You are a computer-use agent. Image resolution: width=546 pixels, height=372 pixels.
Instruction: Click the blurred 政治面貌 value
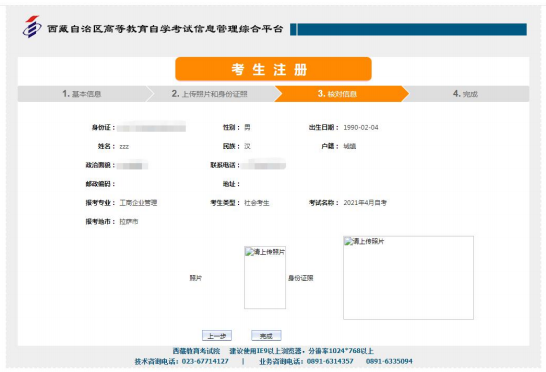click(x=132, y=165)
